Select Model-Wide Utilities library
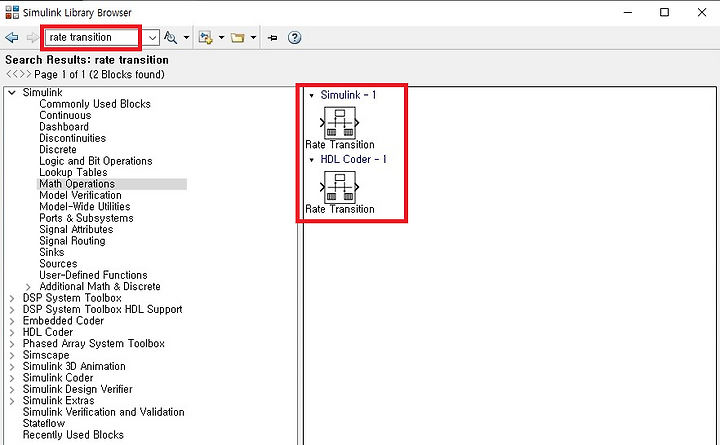Viewport: 720px width, 445px height. click(x=85, y=207)
